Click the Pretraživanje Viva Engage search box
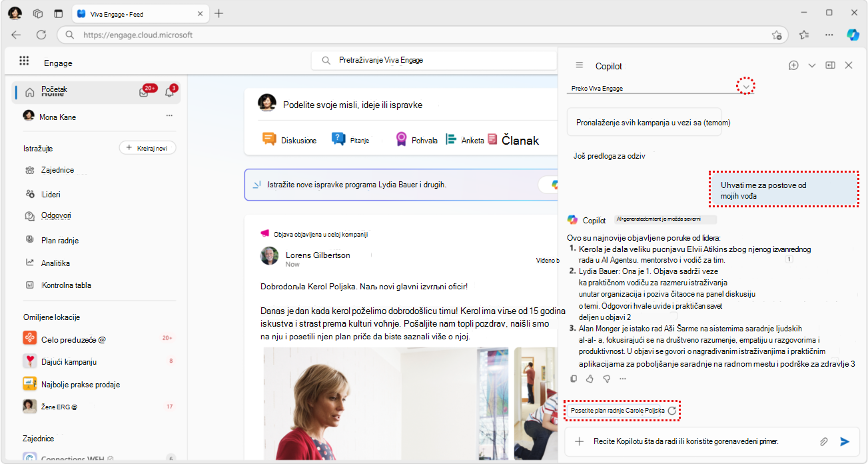The height and width of the screenshot is (464, 868). [434, 60]
